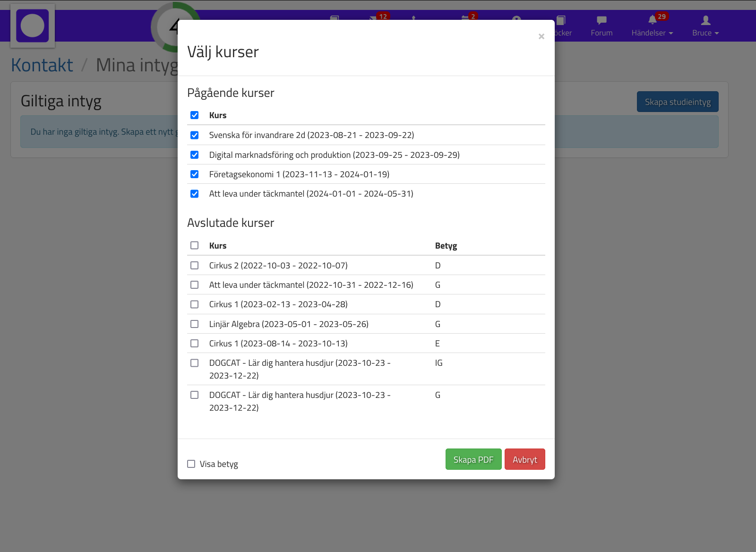Screen dimensions: 756x552
Task: Click the Skapa PDF button
Action: (473, 459)
